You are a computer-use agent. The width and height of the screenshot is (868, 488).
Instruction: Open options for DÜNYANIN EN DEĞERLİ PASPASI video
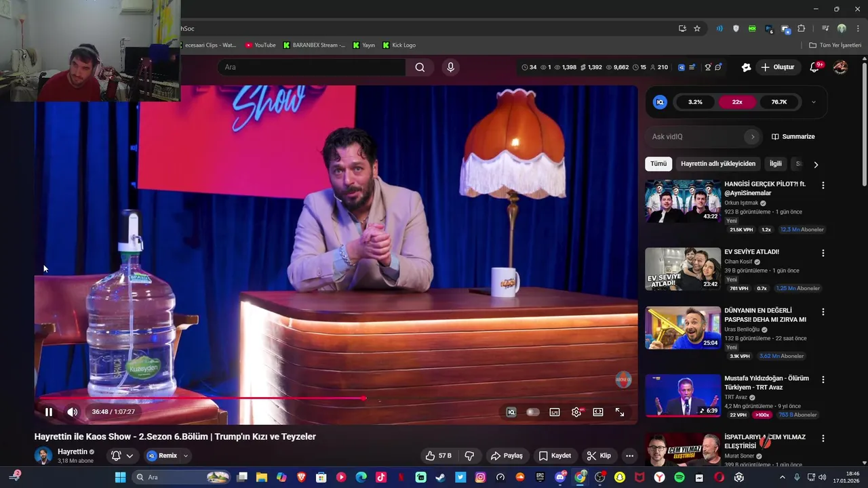point(823,312)
